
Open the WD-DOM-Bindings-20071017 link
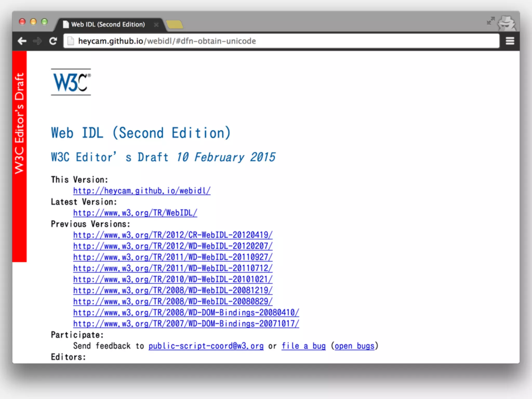pyautogui.click(x=186, y=324)
